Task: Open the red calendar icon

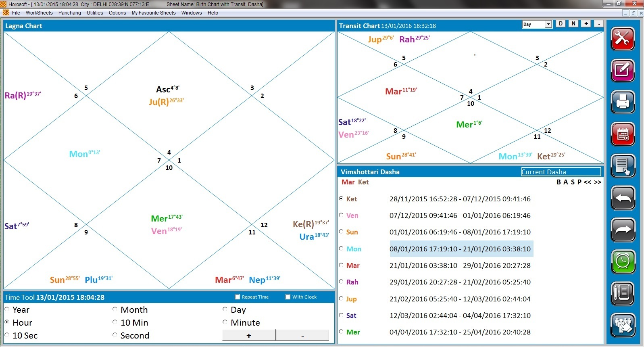Action: 623,134
